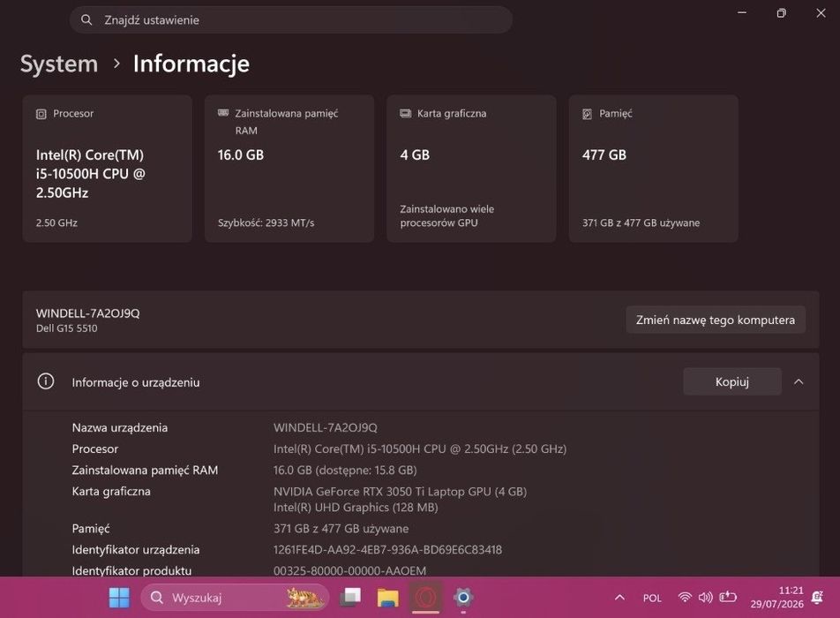Click the Karta graficzna icon
This screenshot has height=618, width=840.
click(406, 113)
